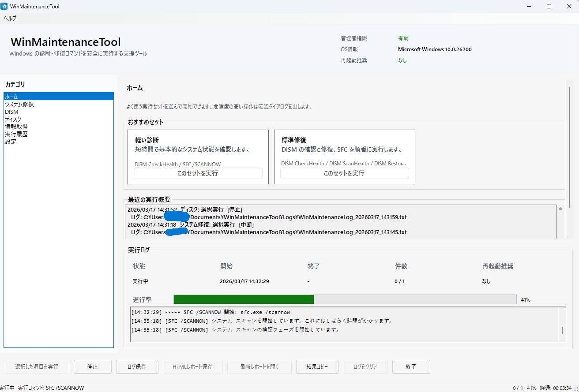Save an HTML report
This screenshot has height=392, width=579.
193,366
